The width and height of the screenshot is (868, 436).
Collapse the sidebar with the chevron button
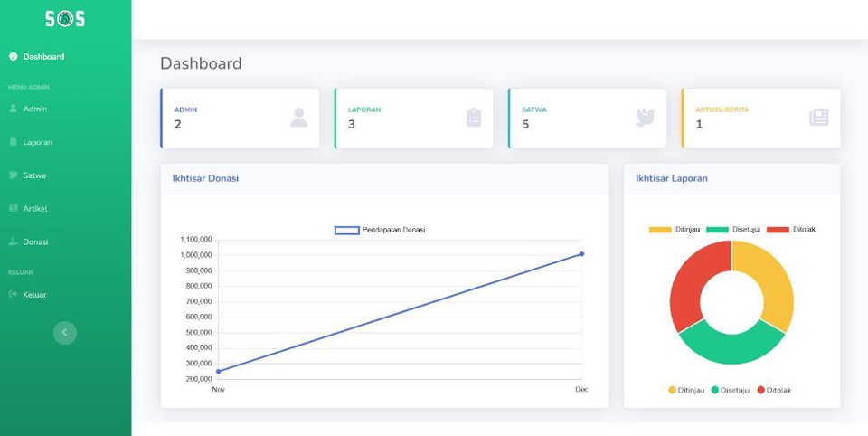[x=65, y=333]
